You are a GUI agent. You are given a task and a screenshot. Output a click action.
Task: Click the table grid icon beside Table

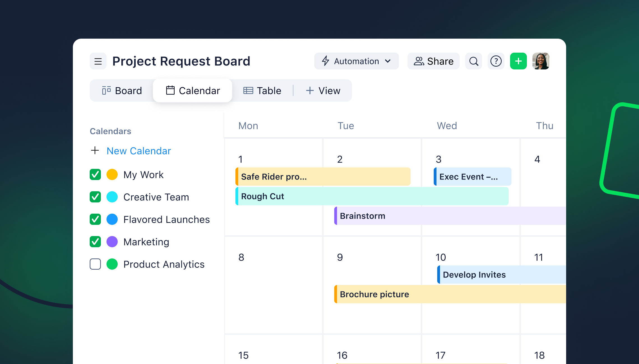pyautogui.click(x=248, y=90)
